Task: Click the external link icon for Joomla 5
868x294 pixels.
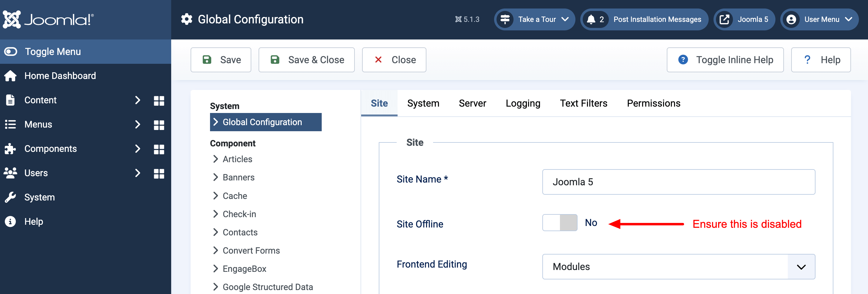Action: coord(724,19)
